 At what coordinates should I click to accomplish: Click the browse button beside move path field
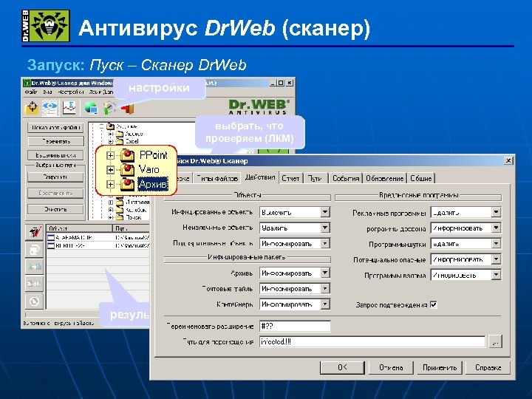495,341
